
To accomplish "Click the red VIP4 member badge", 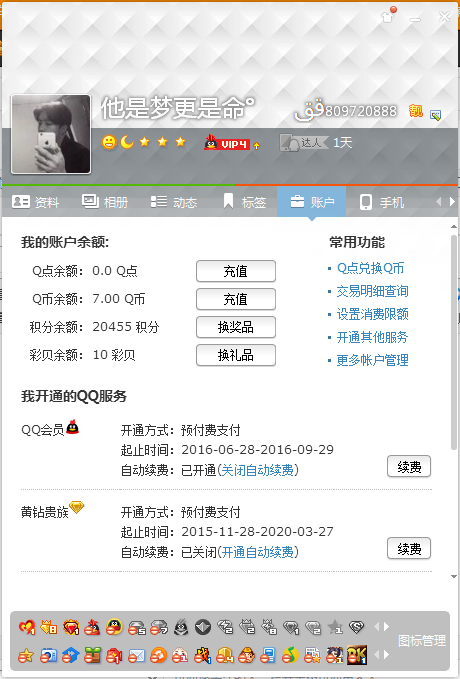I will coord(227,143).
